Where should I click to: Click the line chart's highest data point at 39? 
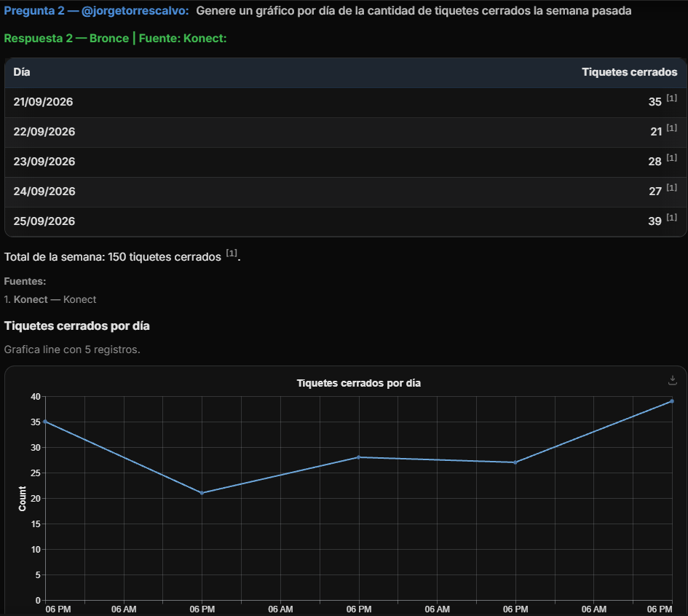coord(672,401)
